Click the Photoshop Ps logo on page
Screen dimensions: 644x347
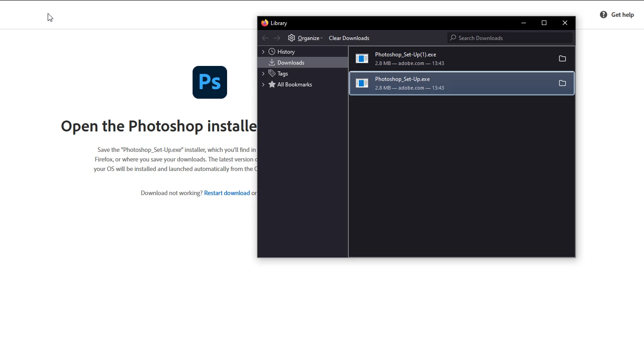coord(210,82)
